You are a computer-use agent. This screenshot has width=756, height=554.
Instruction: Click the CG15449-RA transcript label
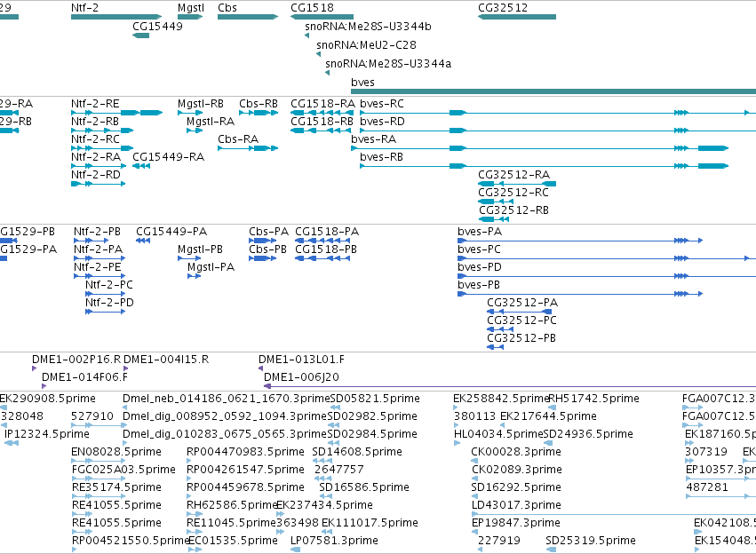(x=168, y=157)
